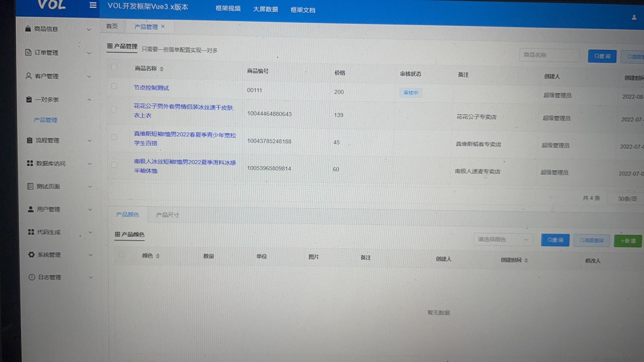Click the 审核中 status tag
This screenshot has width=644, height=362.
pos(411,93)
